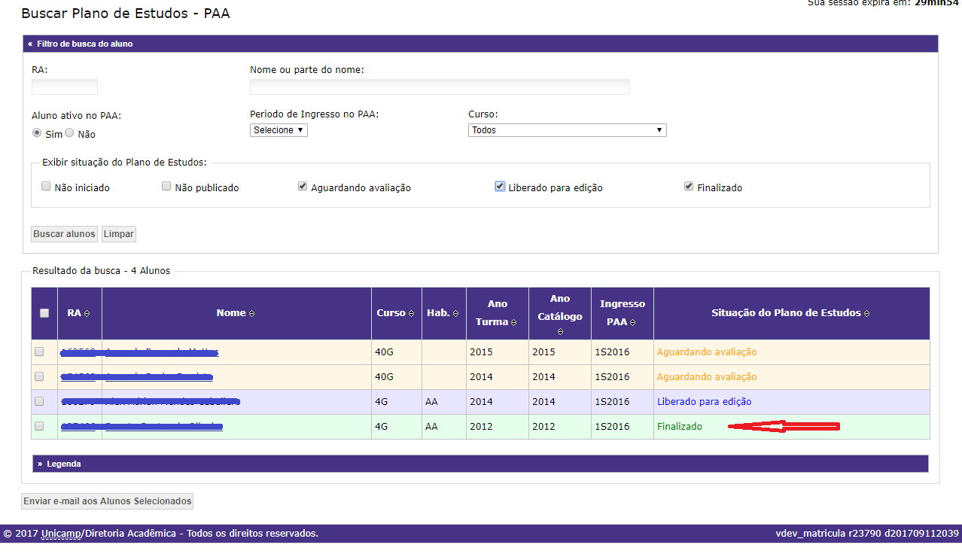This screenshot has width=962, height=560.
Task: Click the Buscar alunos button
Action: (65, 234)
